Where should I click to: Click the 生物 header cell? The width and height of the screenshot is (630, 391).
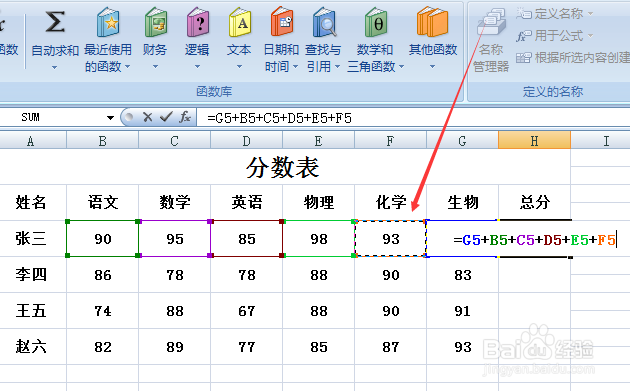462,202
